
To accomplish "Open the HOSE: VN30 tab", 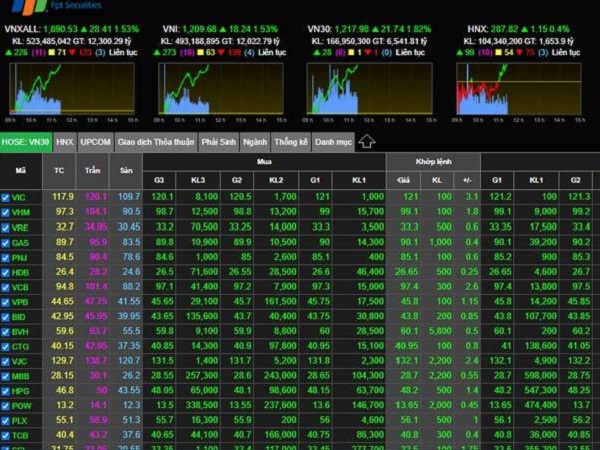I will [26, 142].
